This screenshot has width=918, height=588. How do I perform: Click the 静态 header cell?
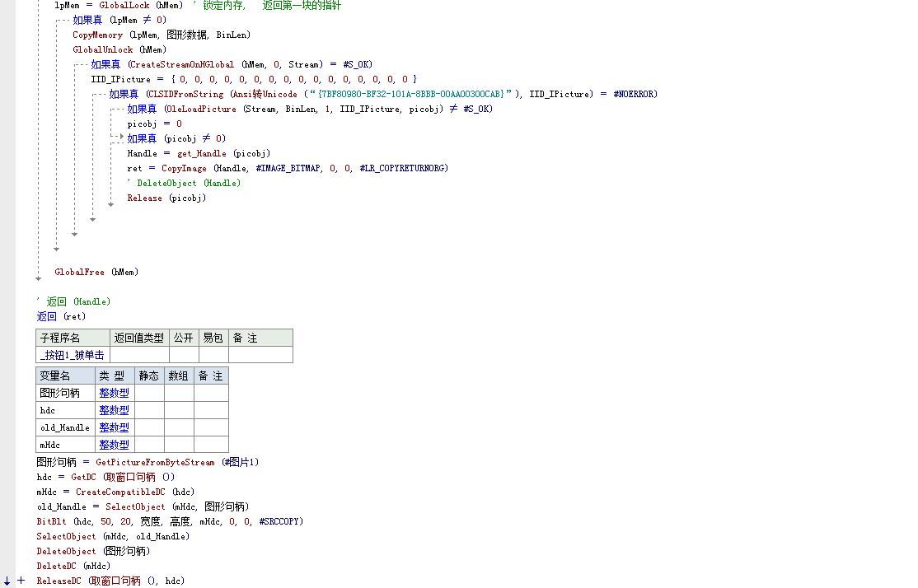[149, 376]
